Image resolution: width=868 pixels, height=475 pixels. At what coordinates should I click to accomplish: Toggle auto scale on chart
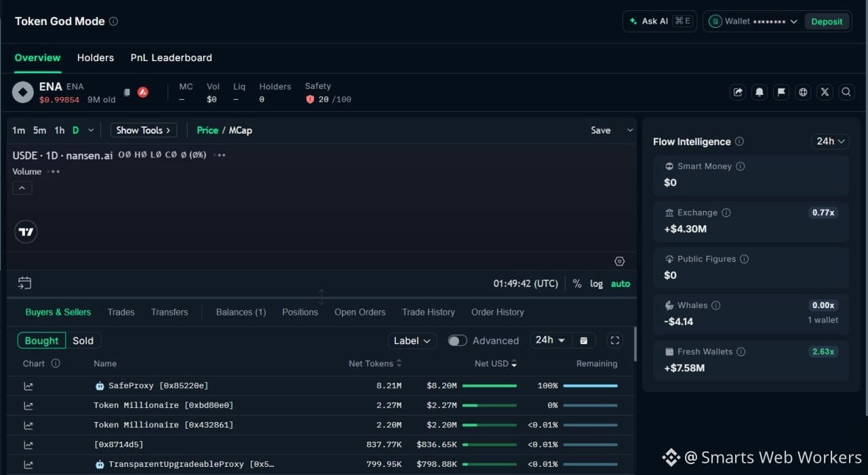point(620,284)
